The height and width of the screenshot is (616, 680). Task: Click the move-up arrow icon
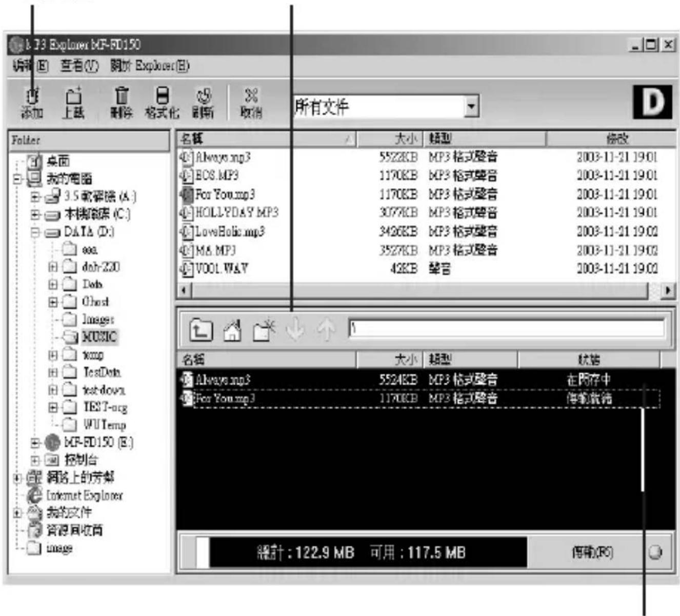pos(326,330)
